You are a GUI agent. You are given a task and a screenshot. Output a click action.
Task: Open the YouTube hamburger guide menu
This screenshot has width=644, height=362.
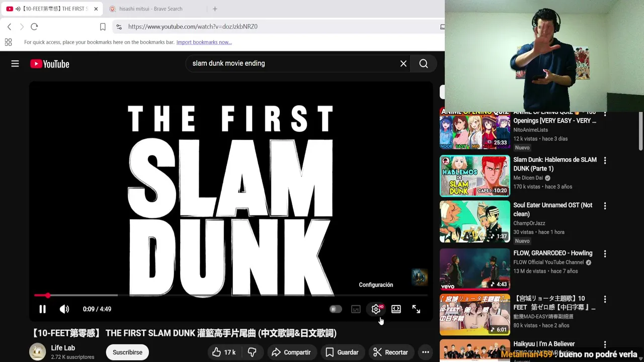click(x=15, y=64)
